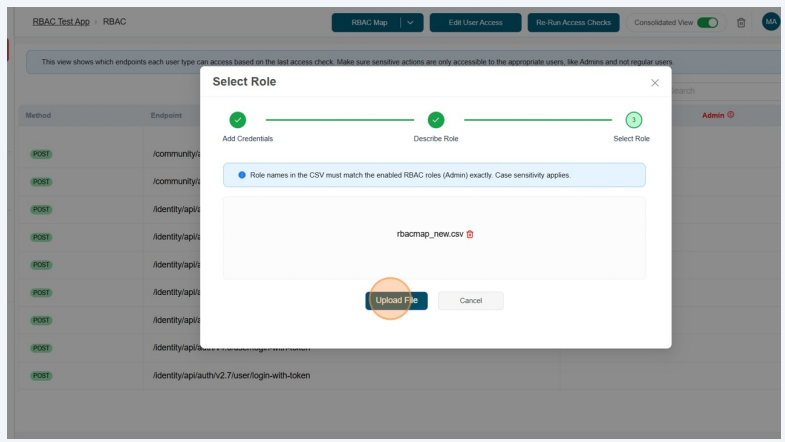Open the RBAC Map button

pyautogui.click(x=369, y=23)
